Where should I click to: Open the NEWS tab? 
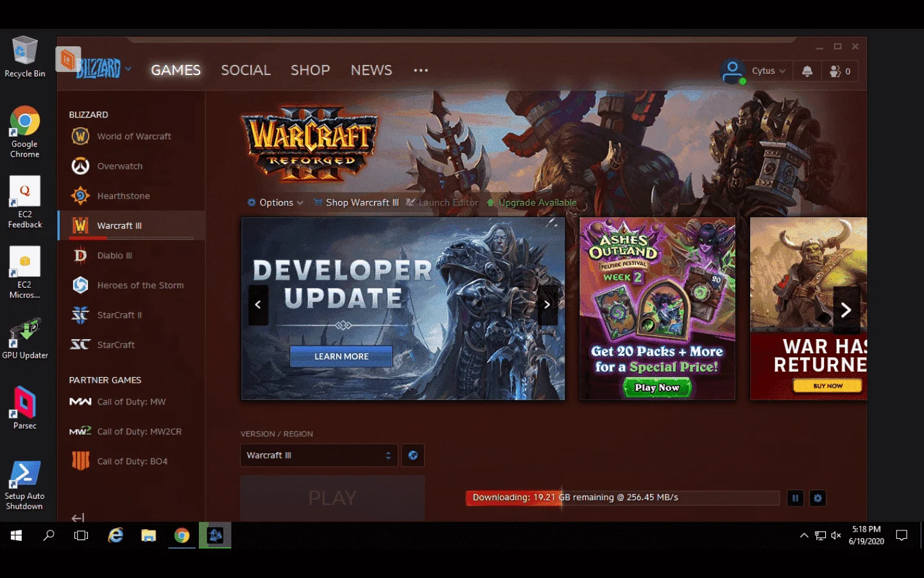click(371, 70)
